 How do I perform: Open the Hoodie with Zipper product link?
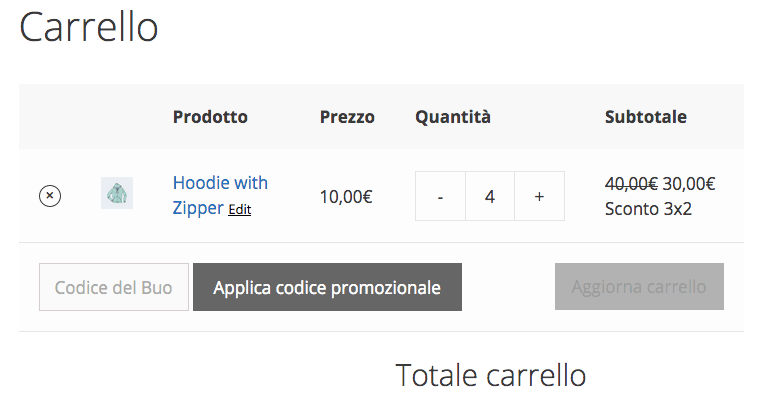pyautogui.click(x=220, y=195)
